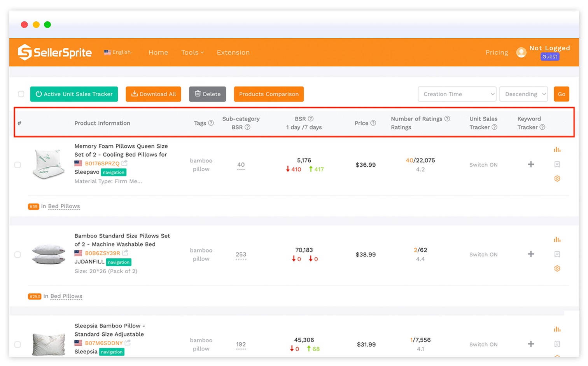588x366 pixels.
Task: Open ASIN link B0B6ZSY39R
Action: 103,253
